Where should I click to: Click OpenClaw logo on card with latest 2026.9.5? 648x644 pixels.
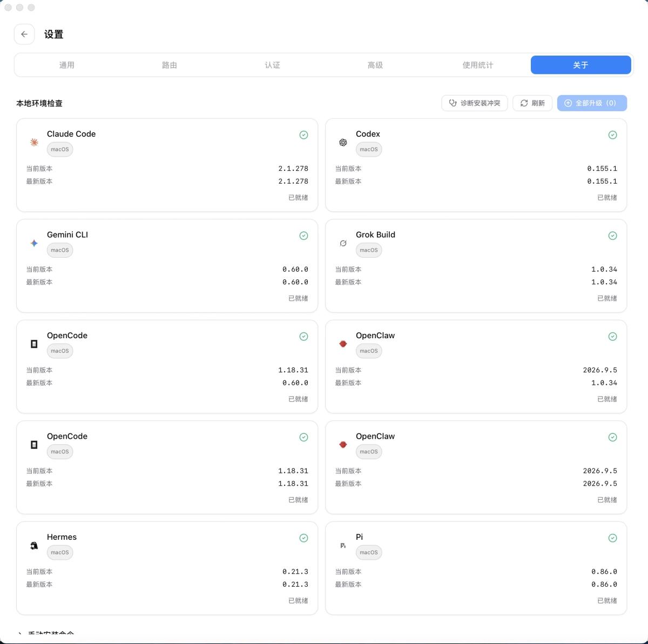click(343, 445)
